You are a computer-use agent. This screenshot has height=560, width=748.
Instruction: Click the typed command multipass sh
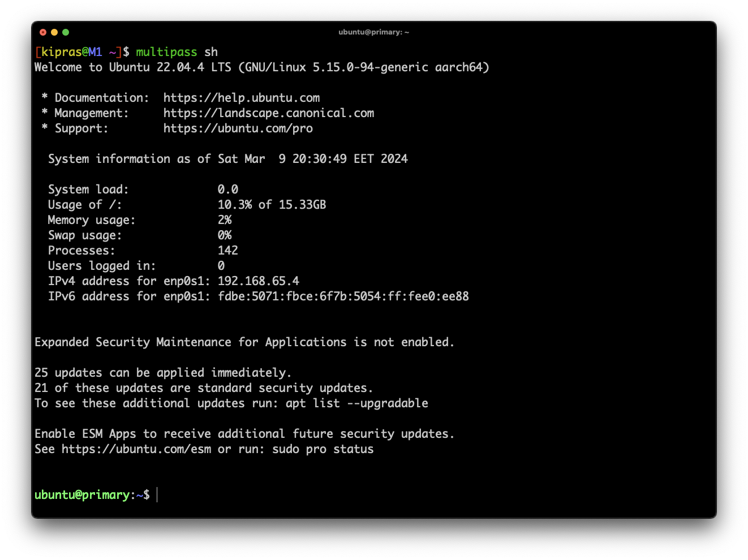tap(177, 52)
